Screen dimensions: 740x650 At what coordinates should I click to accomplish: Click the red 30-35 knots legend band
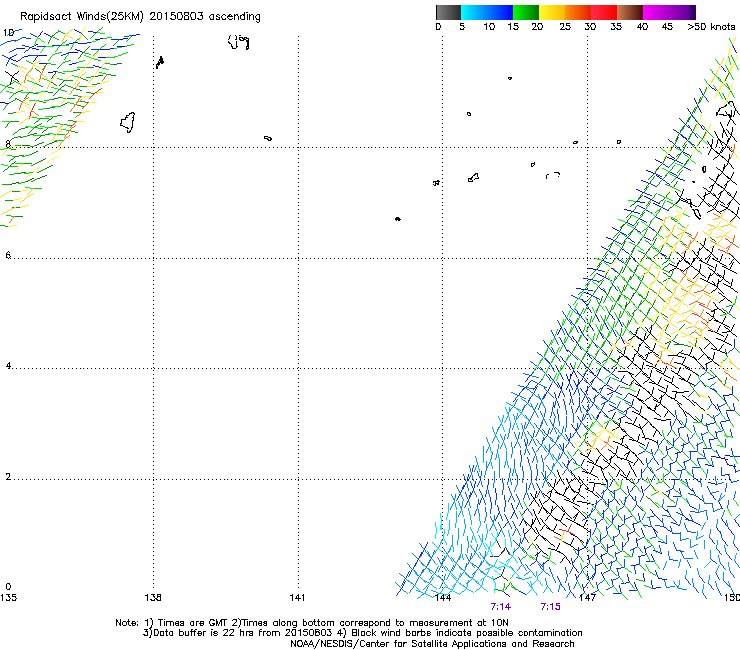pyautogui.click(x=604, y=12)
